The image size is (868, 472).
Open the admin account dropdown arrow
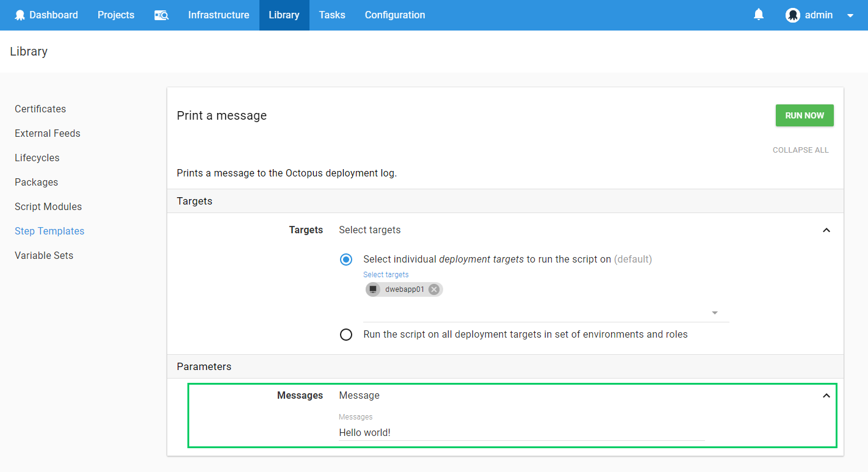click(x=850, y=16)
